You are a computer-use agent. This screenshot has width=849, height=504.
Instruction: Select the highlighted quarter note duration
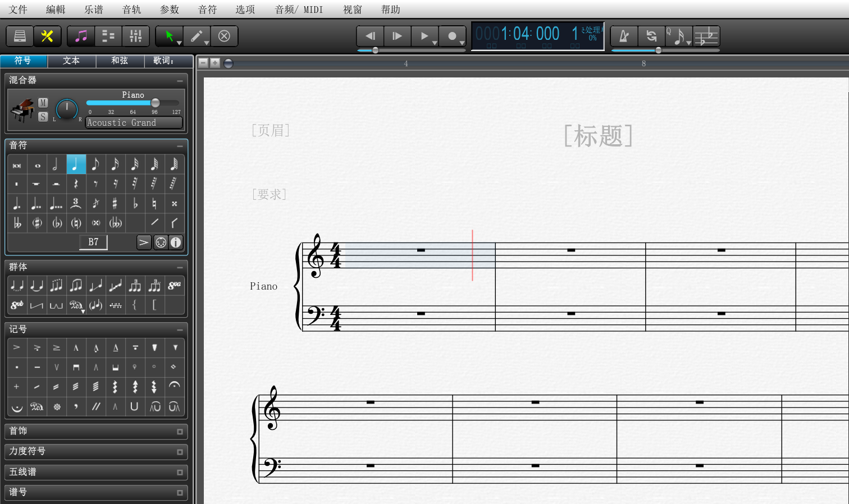(76, 165)
